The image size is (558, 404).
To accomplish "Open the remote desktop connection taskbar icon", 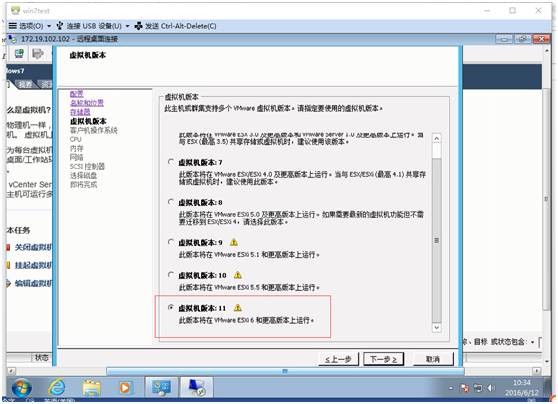I will [196, 387].
